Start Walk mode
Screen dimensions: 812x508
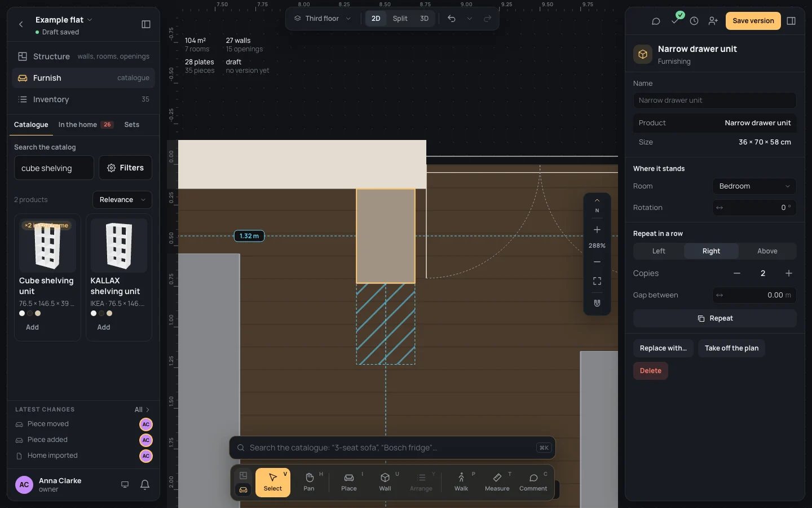[461, 482]
